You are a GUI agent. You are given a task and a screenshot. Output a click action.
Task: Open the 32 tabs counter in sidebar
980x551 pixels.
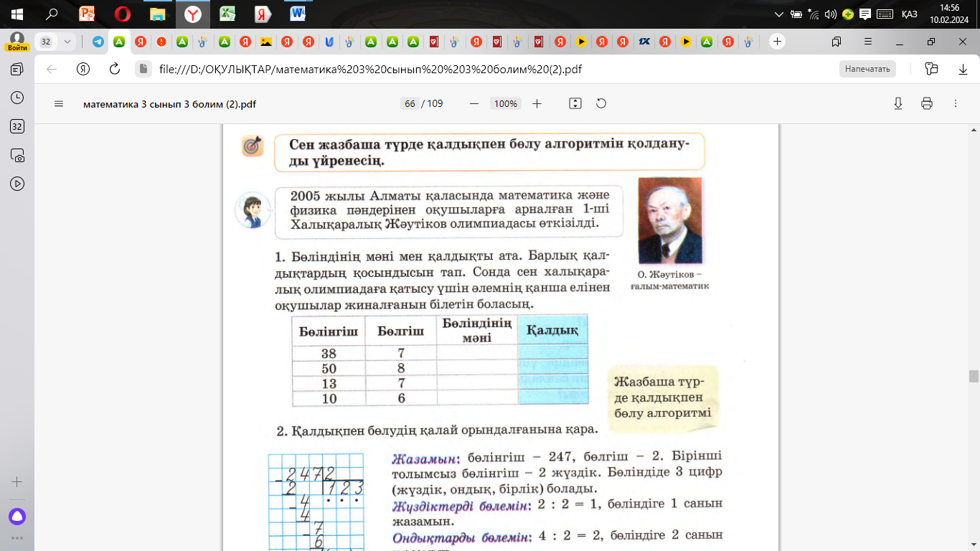17,126
